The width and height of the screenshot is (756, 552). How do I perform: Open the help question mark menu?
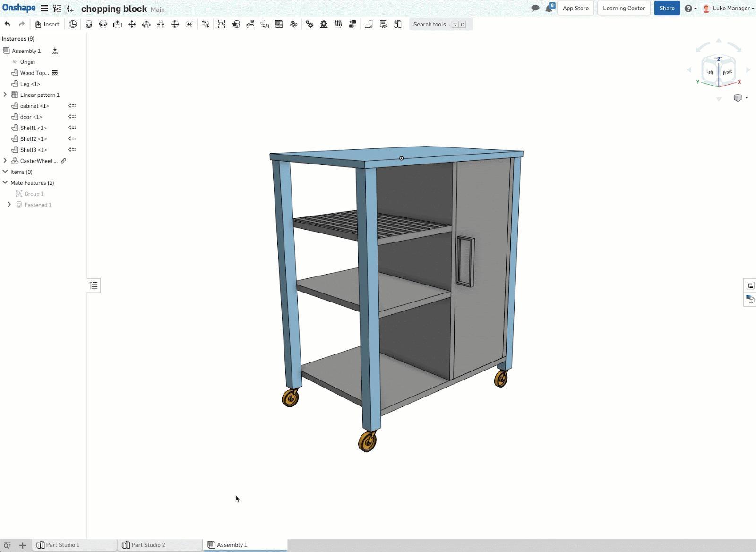click(x=689, y=8)
